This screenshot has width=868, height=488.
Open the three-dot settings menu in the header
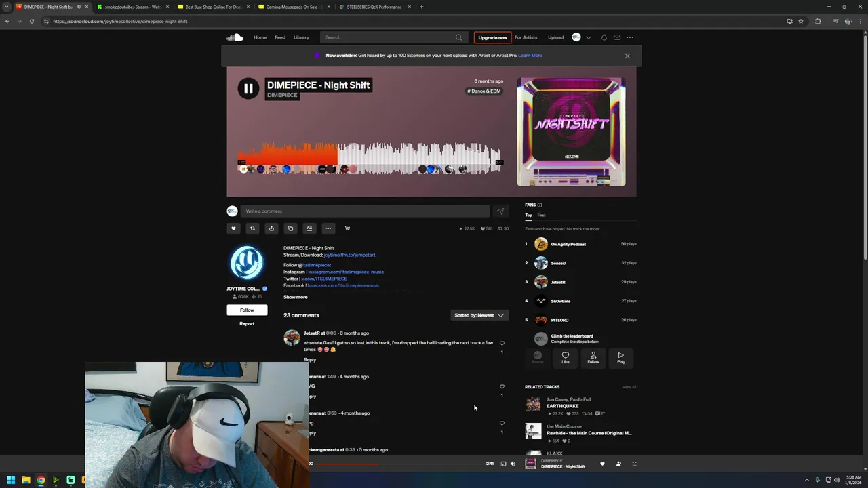pos(630,37)
